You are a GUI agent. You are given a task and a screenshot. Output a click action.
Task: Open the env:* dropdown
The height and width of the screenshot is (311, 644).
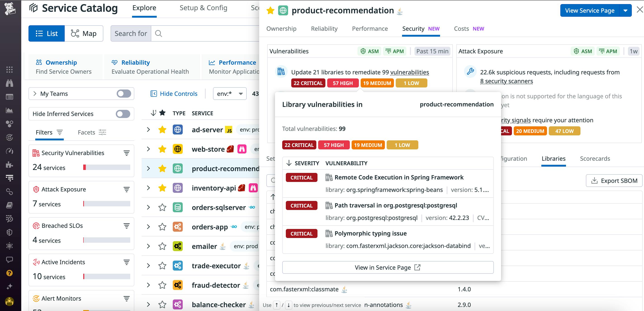pyautogui.click(x=230, y=94)
